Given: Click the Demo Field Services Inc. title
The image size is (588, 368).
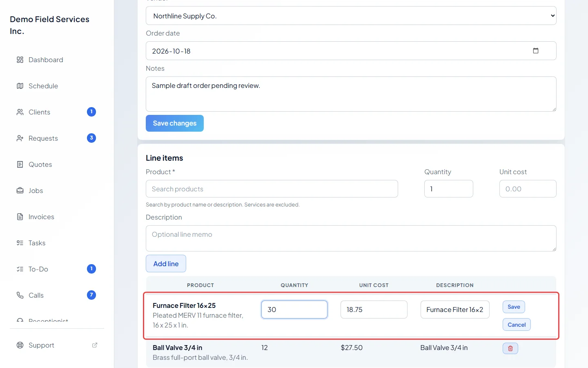Looking at the screenshot, I should pos(49,25).
